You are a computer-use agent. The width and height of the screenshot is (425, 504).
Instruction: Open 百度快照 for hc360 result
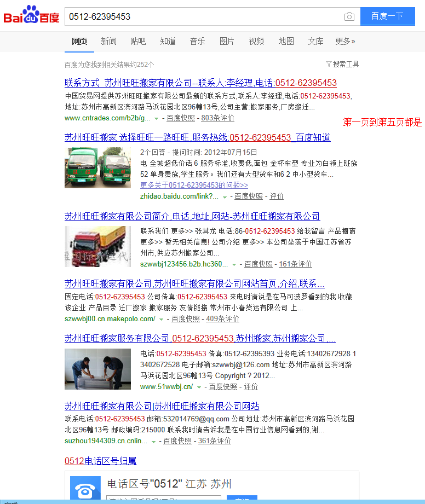coord(259,264)
